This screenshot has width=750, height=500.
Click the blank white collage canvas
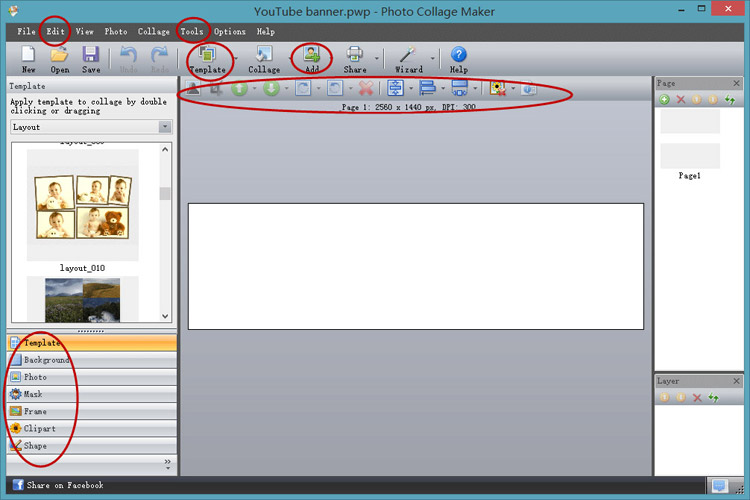coord(416,267)
